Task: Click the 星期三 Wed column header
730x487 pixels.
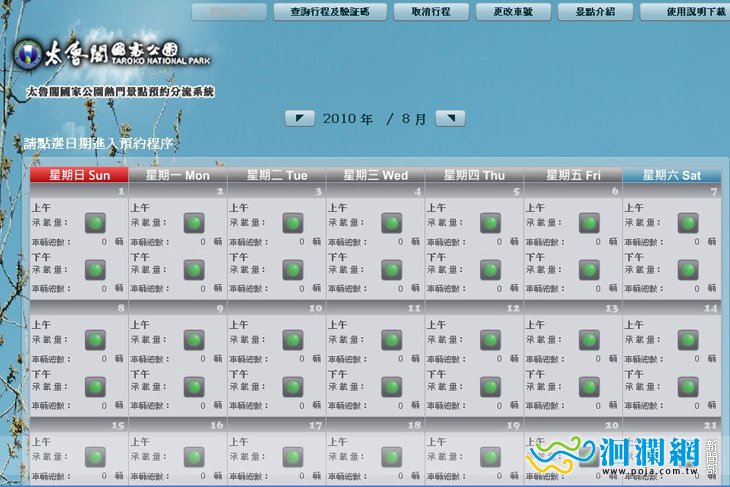Action: tap(375, 175)
